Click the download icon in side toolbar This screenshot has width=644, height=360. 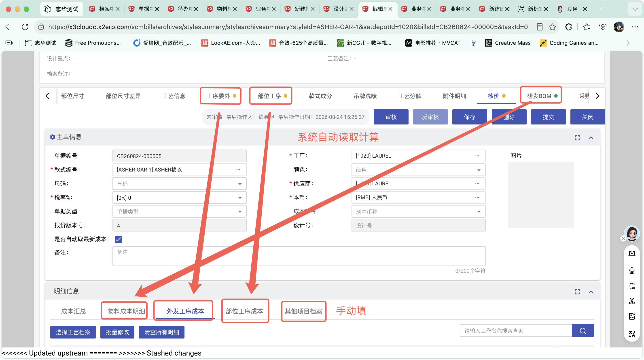coord(631,253)
